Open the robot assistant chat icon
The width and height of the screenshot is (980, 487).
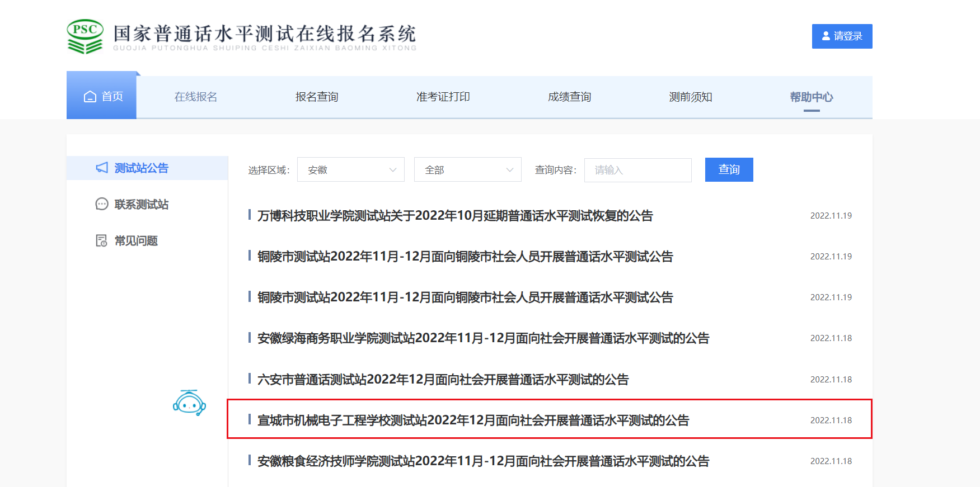click(189, 403)
